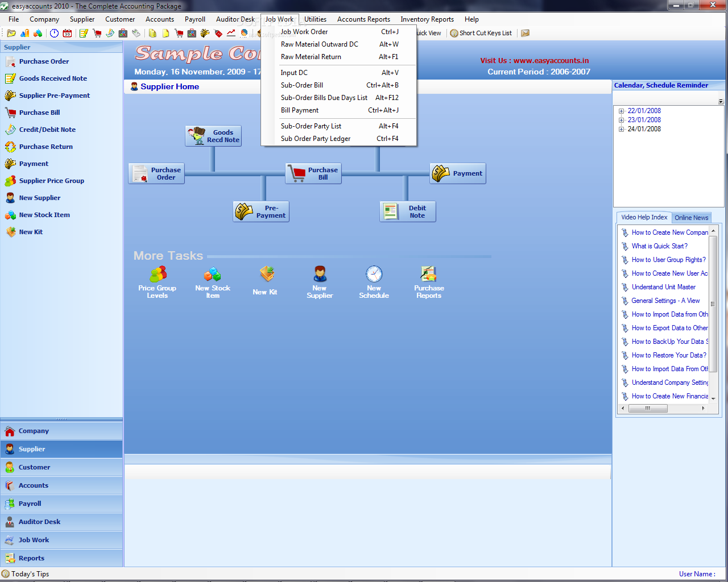Switch to Customer module in bottom navigation
This screenshot has height=582, width=728.
click(61, 467)
